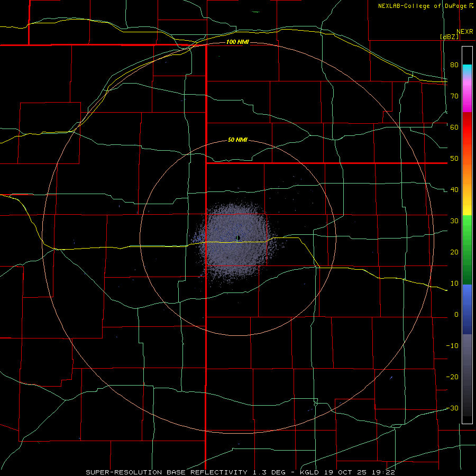Click the green band of the color scale

[467, 250]
